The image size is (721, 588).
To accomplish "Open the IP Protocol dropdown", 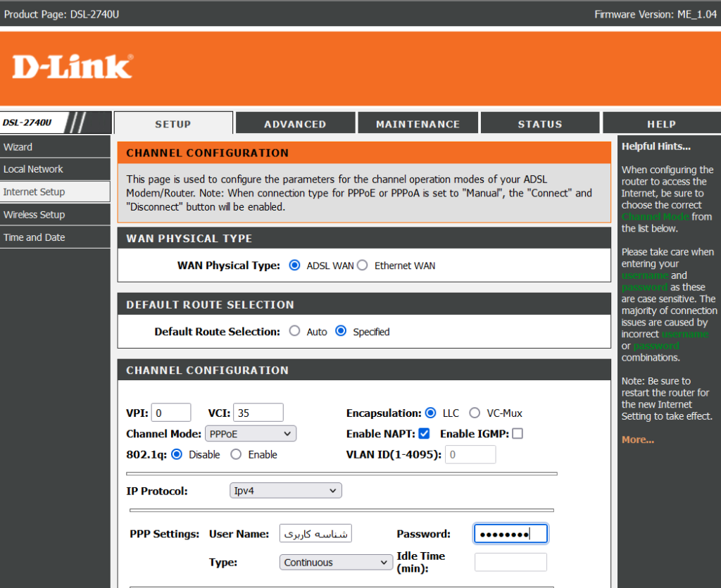I will (285, 491).
